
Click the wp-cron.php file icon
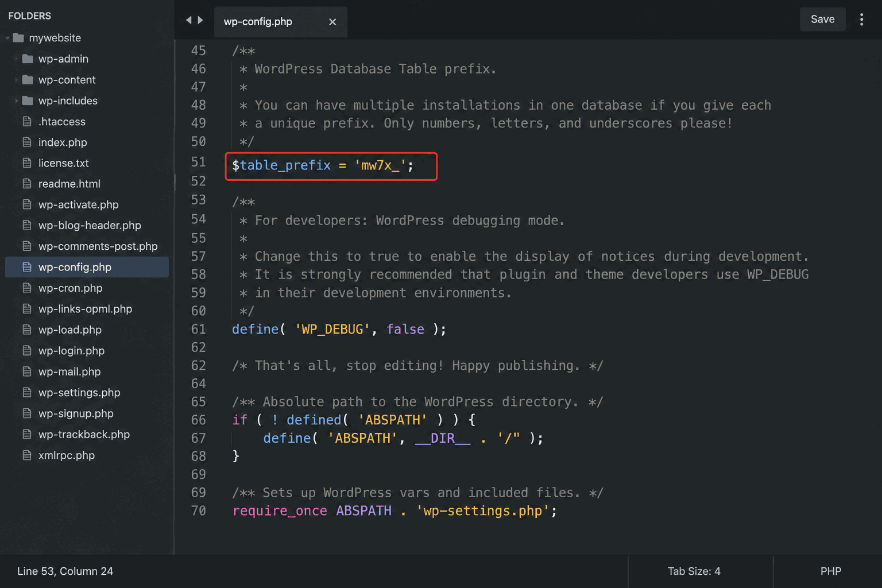(x=27, y=288)
